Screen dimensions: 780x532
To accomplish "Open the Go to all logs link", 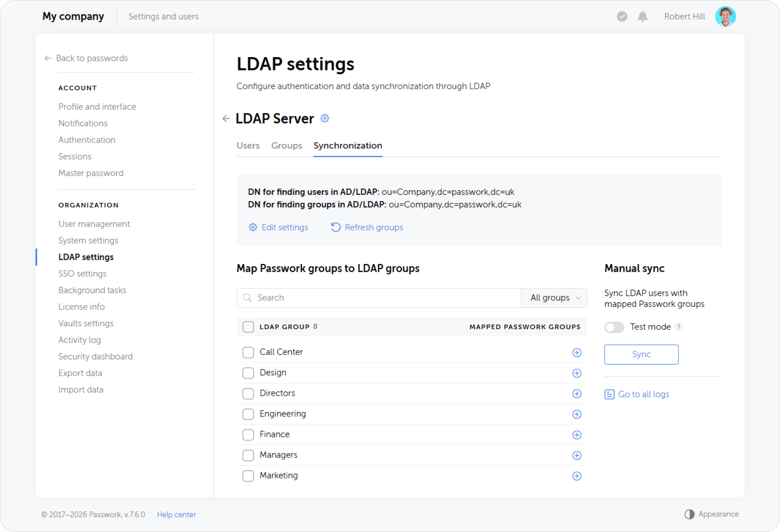I will pos(637,394).
